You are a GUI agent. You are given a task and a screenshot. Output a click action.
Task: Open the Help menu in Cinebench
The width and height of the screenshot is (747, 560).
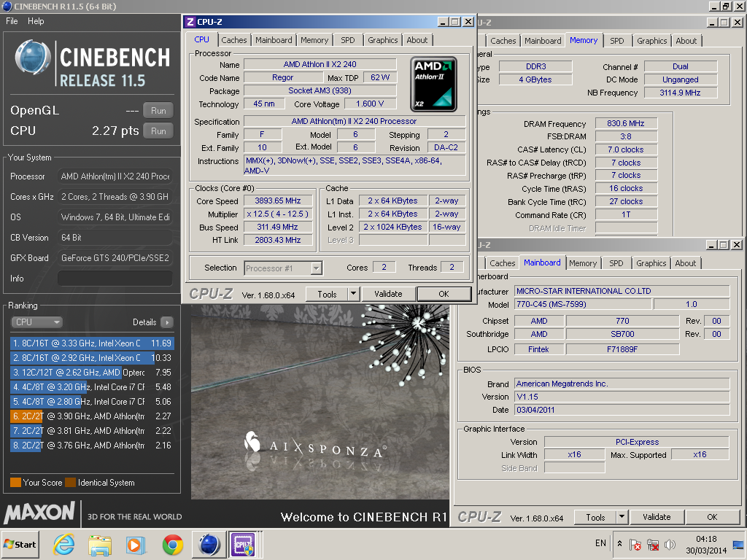(36, 21)
